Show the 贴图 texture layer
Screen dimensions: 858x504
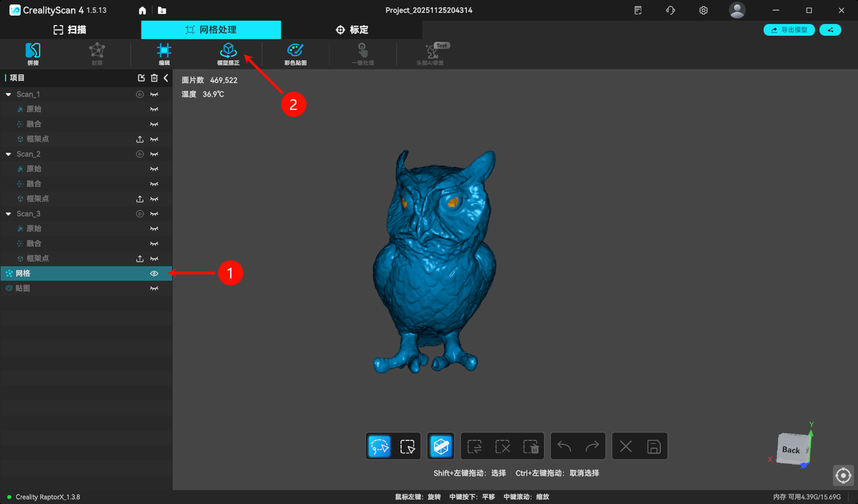(x=154, y=288)
